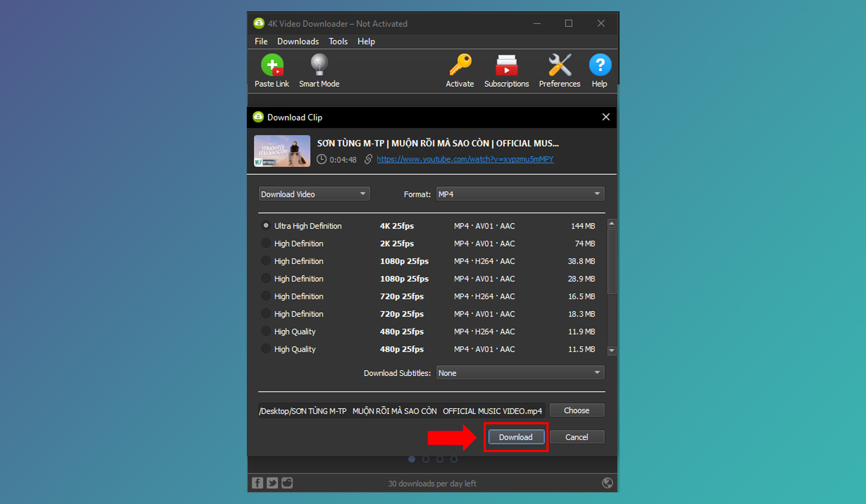Screen dimensions: 866x504
Task: Open Preferences tools icon
Action: (x=559, y=65)
